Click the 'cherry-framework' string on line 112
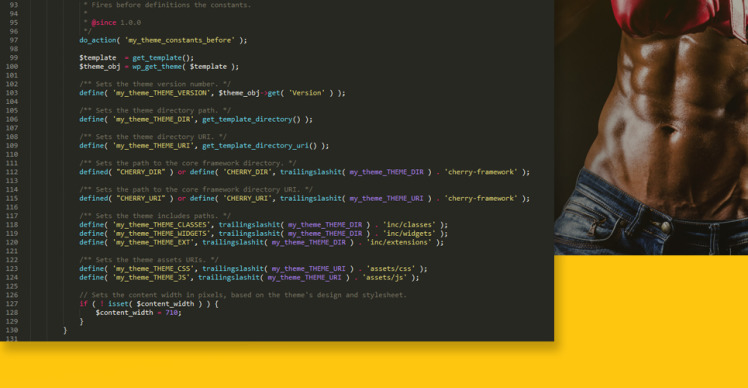The width and height of the screenshot is (748, 388). [480, 172]
